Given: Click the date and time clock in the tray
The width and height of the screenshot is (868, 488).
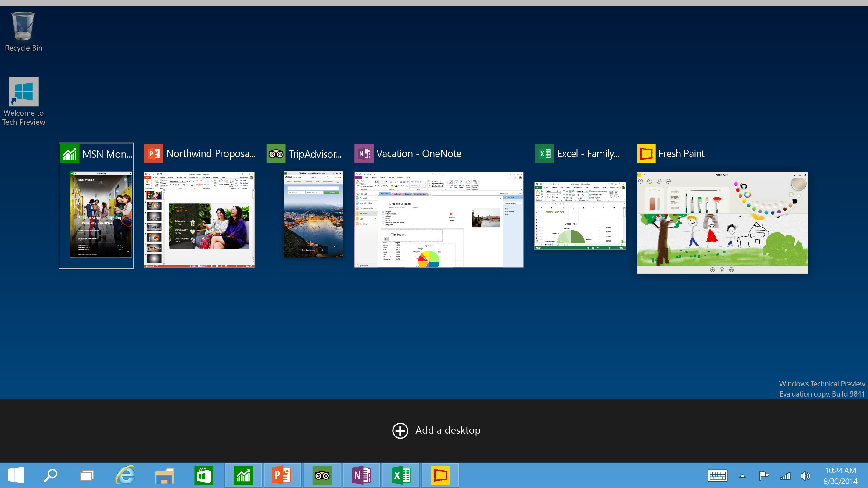Looking at the screenshot, I should point(840,475).
